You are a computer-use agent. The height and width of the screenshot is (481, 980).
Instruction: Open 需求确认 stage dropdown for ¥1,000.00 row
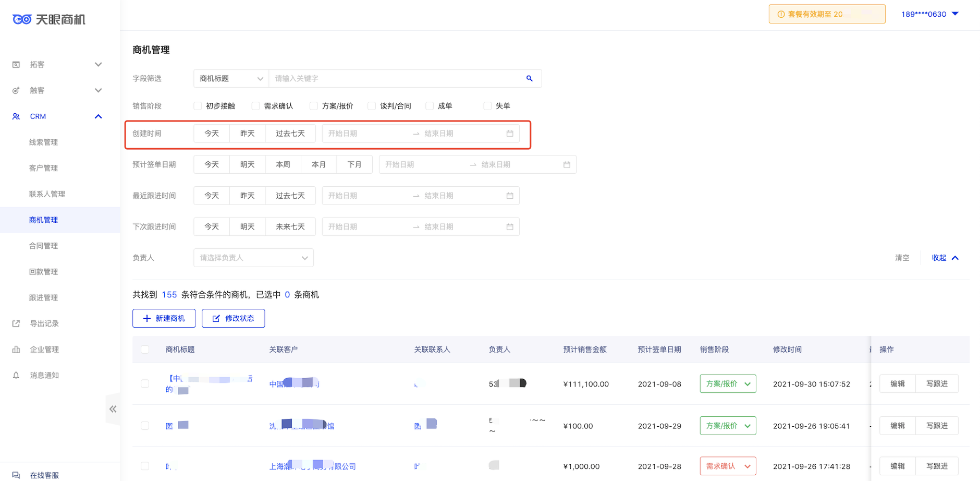[x=728, y=466]
